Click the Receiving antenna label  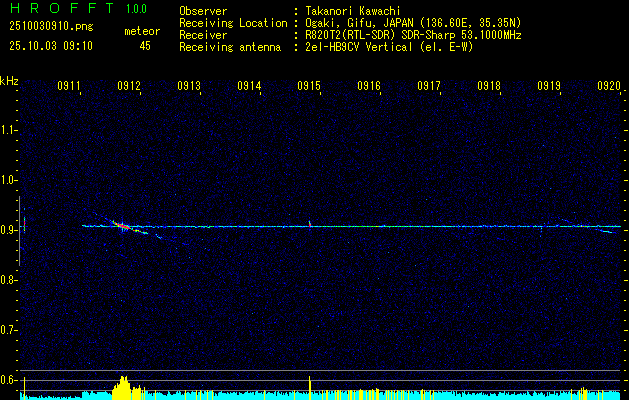pos(230,47)
